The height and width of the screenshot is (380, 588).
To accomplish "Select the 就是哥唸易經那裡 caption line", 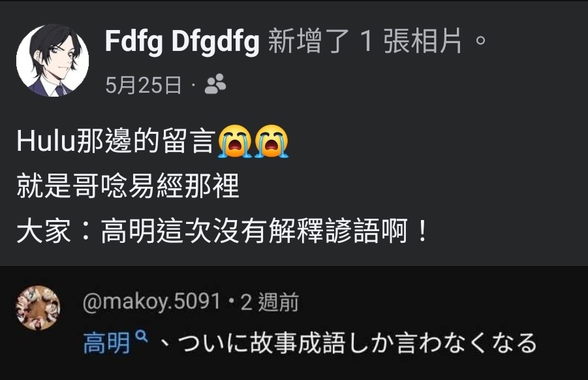I will coord(128,187).
